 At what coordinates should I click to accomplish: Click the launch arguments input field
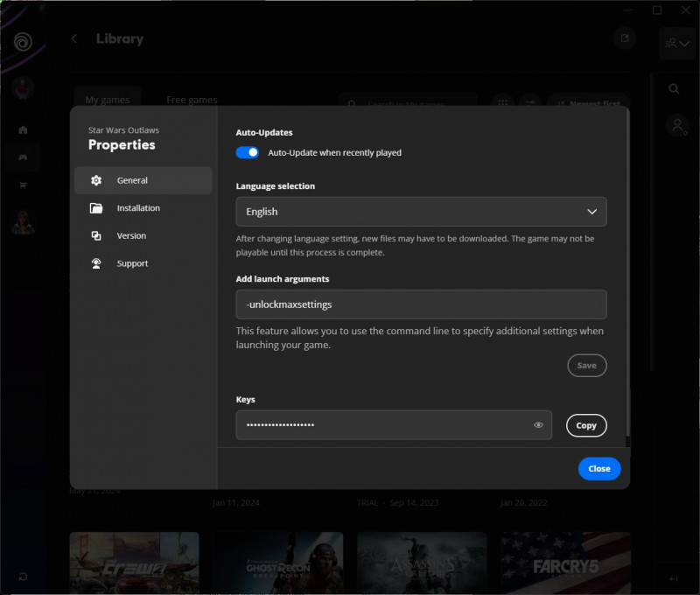pyautogui.click(x=421, y=304)
